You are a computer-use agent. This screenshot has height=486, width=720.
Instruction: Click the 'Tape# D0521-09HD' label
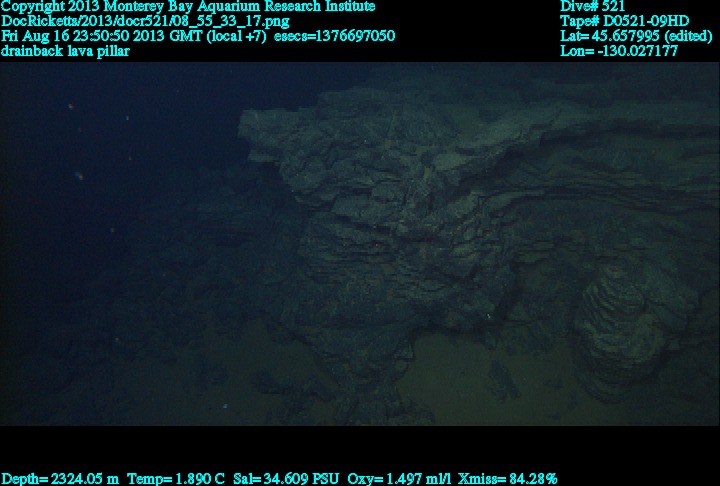624,21
